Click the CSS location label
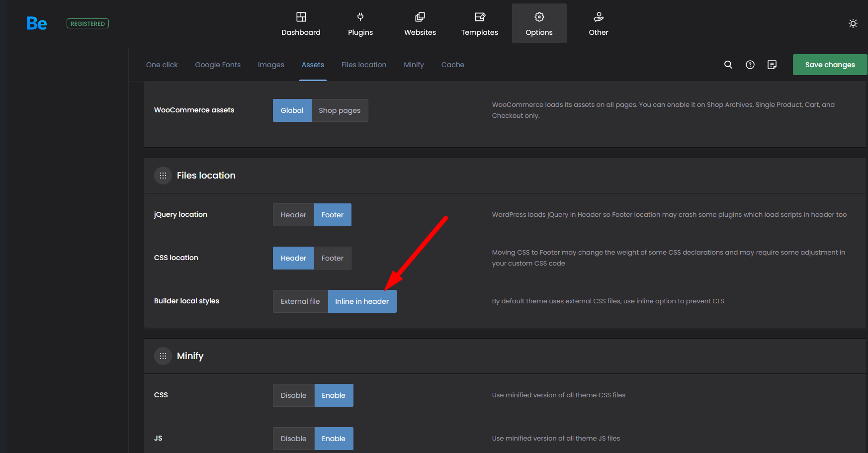 click(176, 258)
